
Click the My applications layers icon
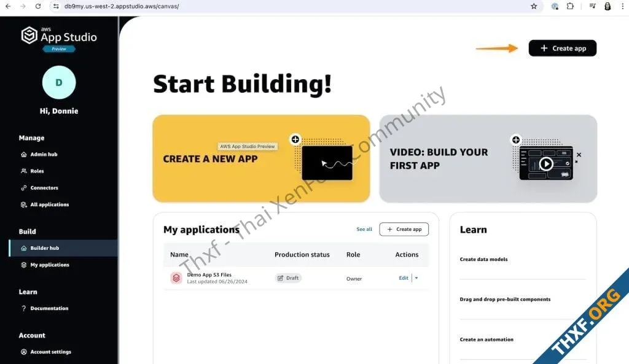24,265
